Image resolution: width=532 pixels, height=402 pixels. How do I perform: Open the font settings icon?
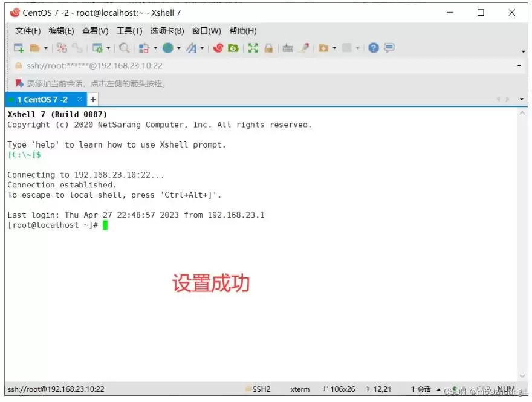[192, 48]
